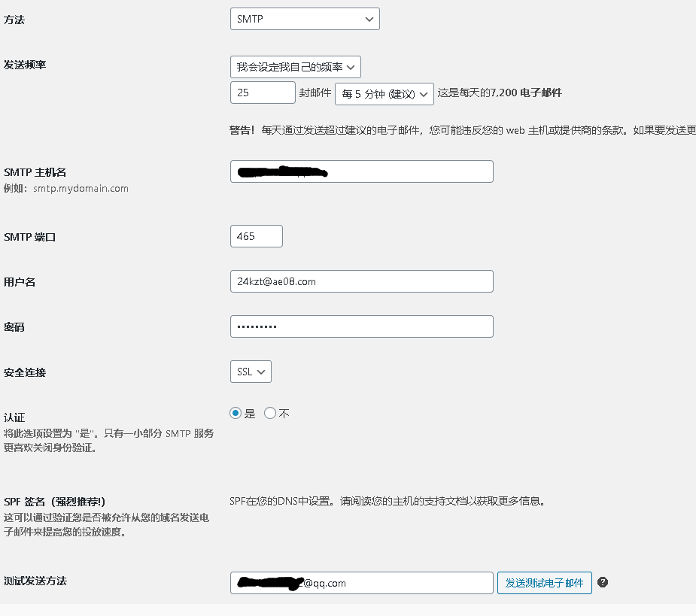Open the 方法 SMTP dropdown
The height and width of the screenshot is (616, 696).
(x=305, y=19)
